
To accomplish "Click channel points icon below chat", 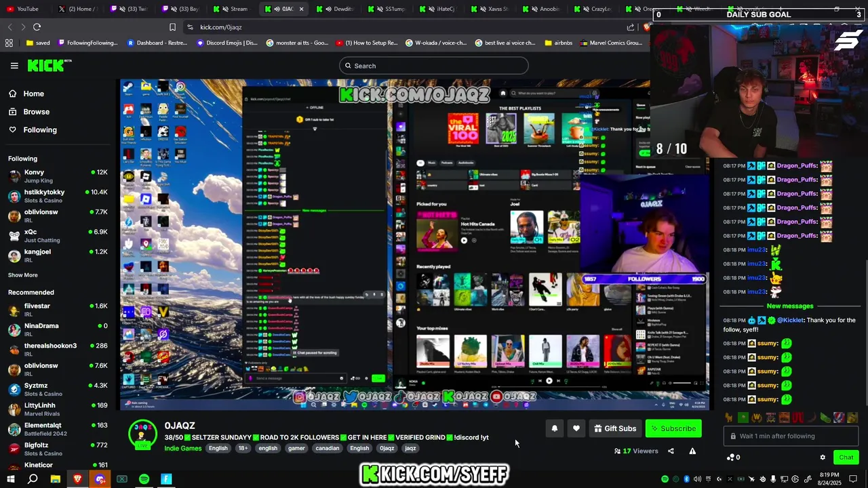I will 731,457.
